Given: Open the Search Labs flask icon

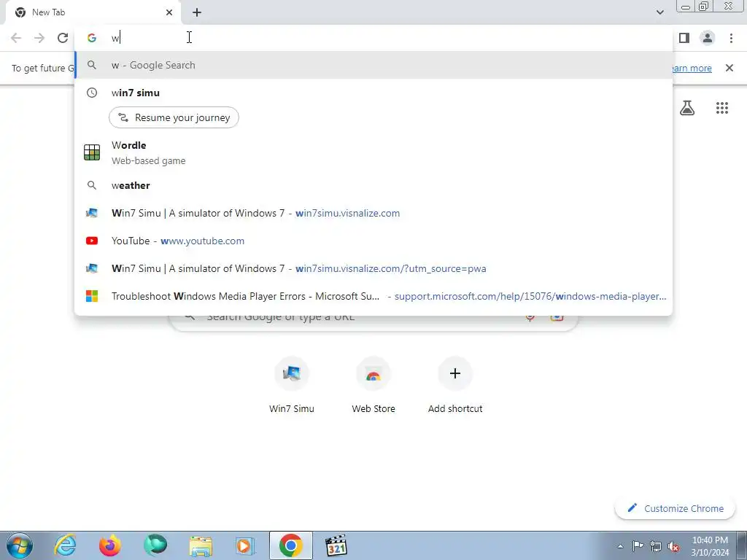Looking at the screenshot, I should (x=687, y=108).
